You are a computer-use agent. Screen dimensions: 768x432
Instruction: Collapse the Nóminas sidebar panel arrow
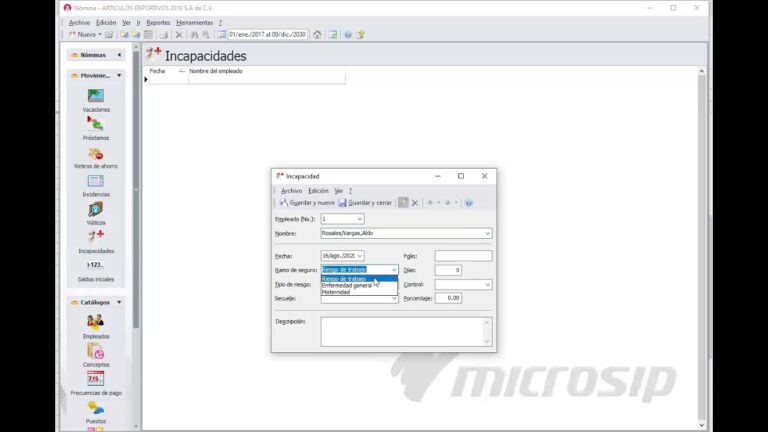119,55
